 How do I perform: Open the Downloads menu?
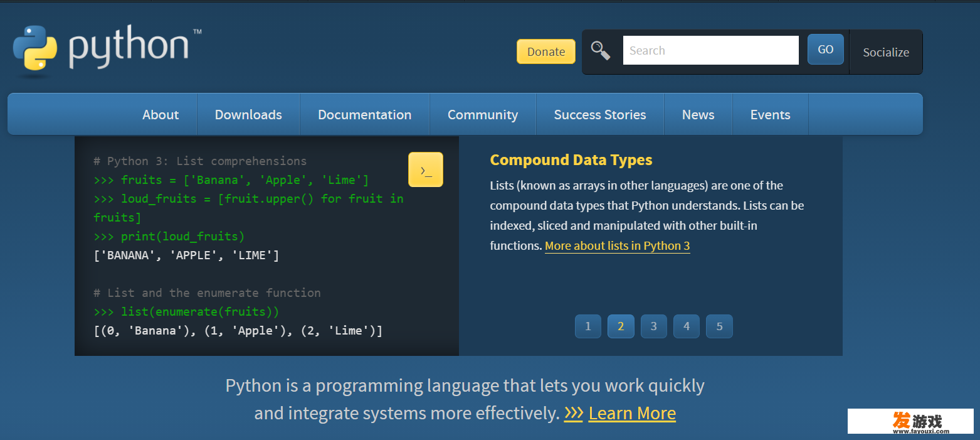pos(248,114)
